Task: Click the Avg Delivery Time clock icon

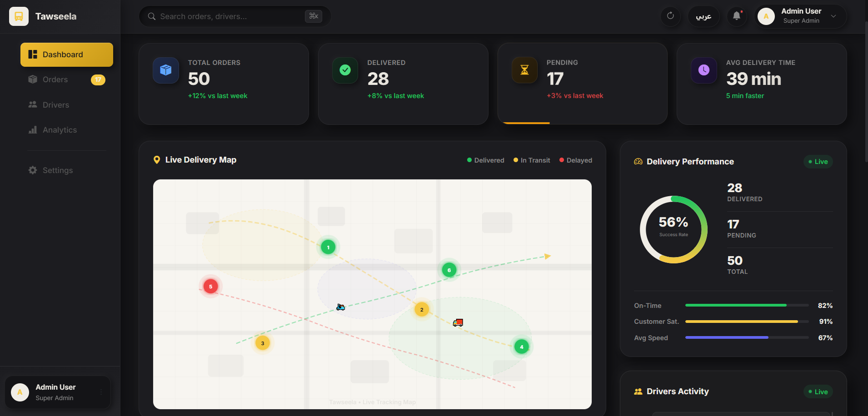Action: (x=704, y=70)
